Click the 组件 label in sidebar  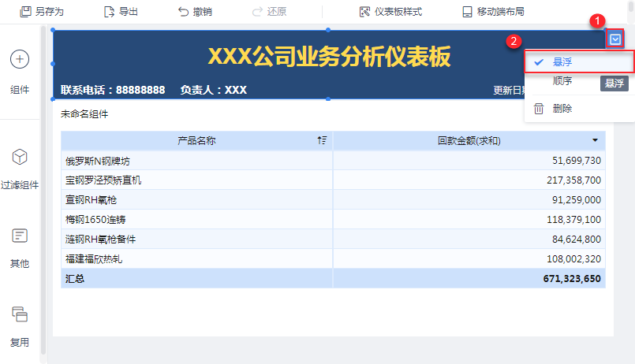[x=20, y=90]
